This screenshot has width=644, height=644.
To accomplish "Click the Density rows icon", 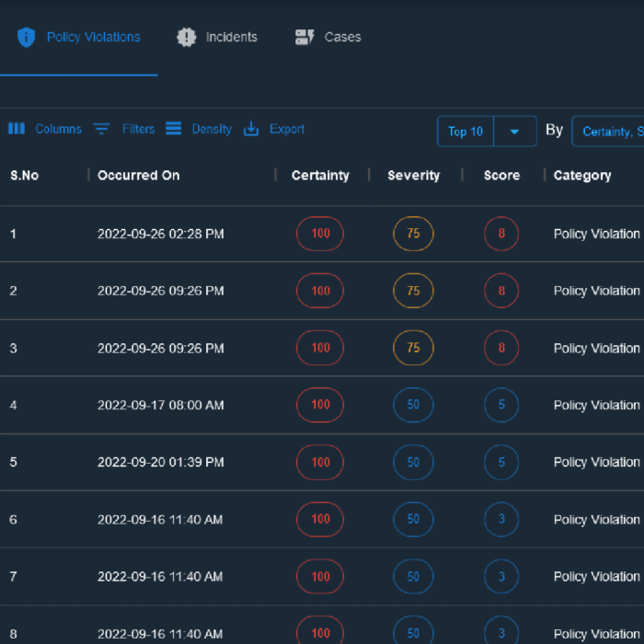I will (x=173, y=129).
